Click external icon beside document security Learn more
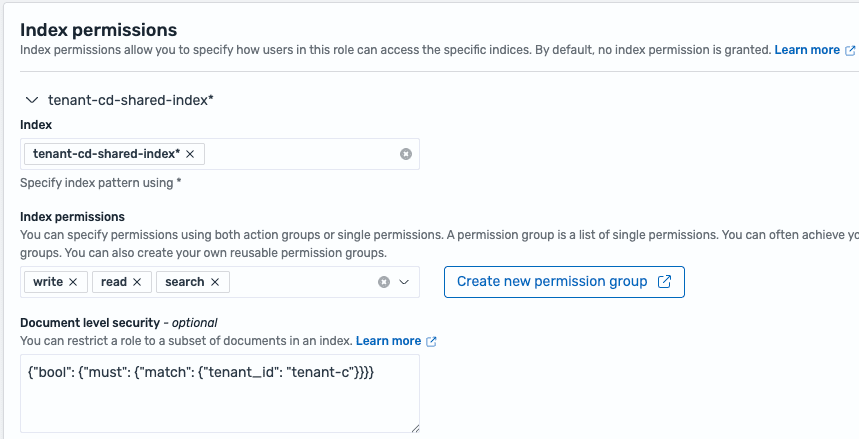 coord(432,342)
